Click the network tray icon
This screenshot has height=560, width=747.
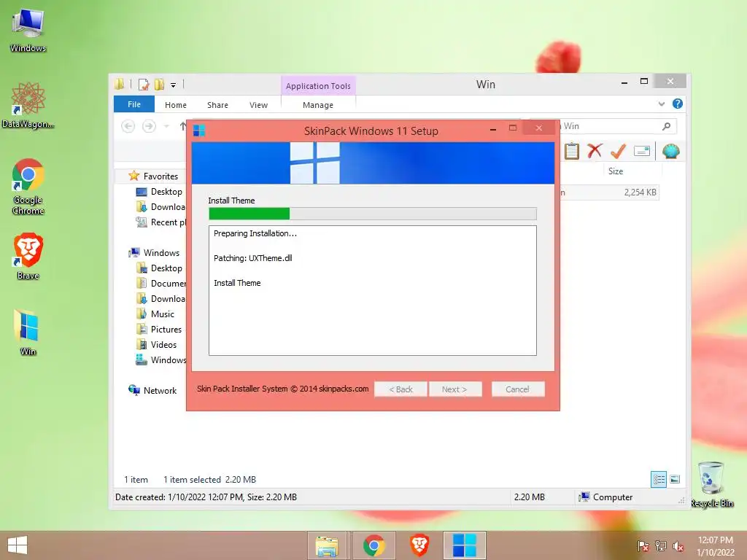660,546
